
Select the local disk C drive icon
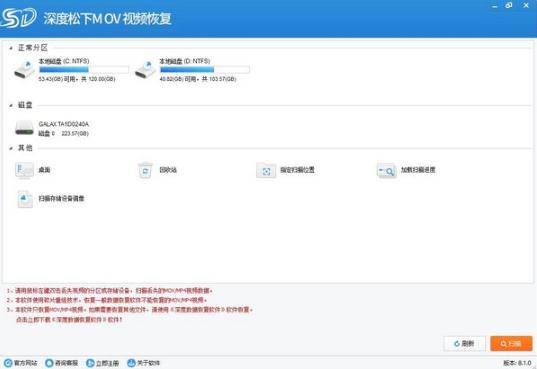click(24, 70)
